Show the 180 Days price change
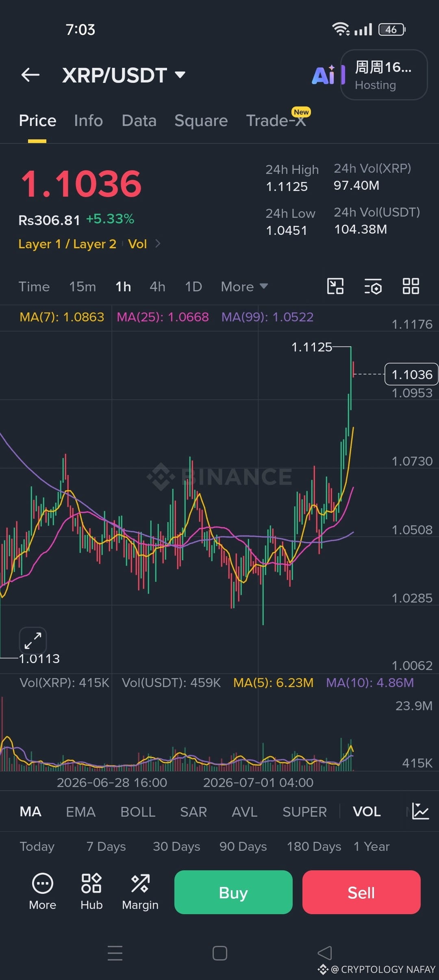Screen dimensions: 439x980 (314, 846)
